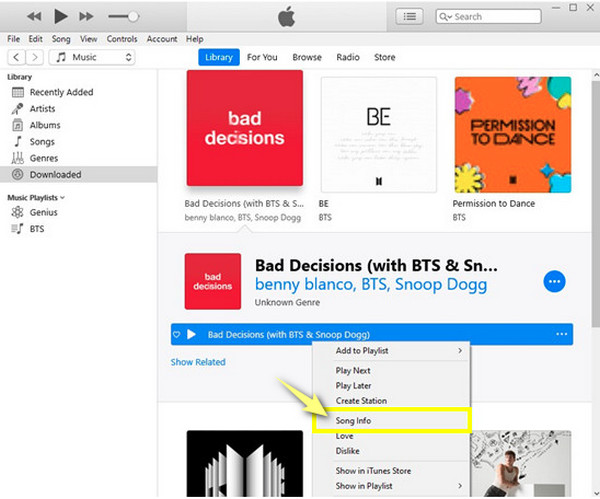The width and height of the screenshot is (600, 499).
Task: Open the Genius playlist
Action: 78,212
